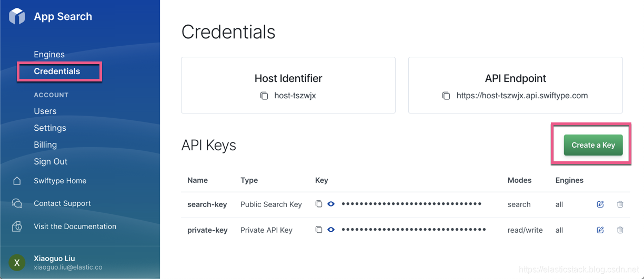644x279 pixels.
Task: Delete the private-key entry
Action: pyautogui.click(x=620, y=230)
